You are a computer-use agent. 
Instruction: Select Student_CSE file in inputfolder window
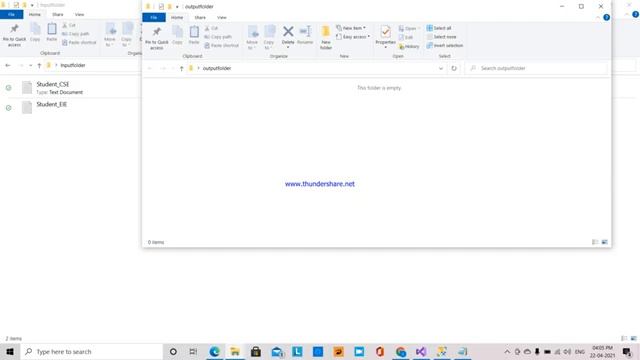coord(53,84)
